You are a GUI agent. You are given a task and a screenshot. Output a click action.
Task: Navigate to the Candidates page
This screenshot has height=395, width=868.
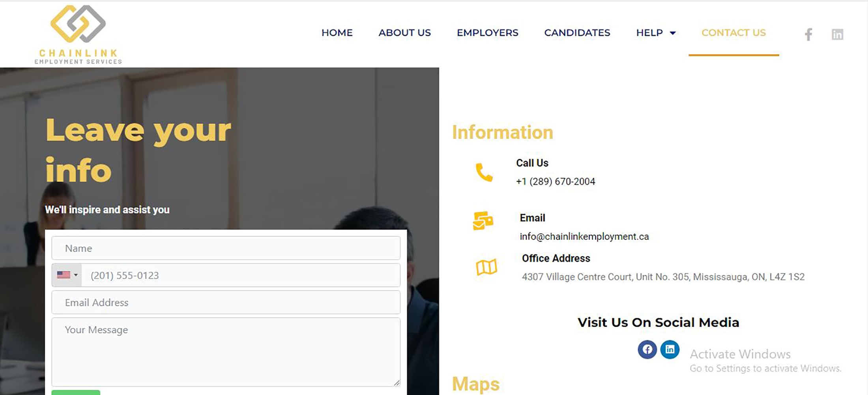point(577,33)
